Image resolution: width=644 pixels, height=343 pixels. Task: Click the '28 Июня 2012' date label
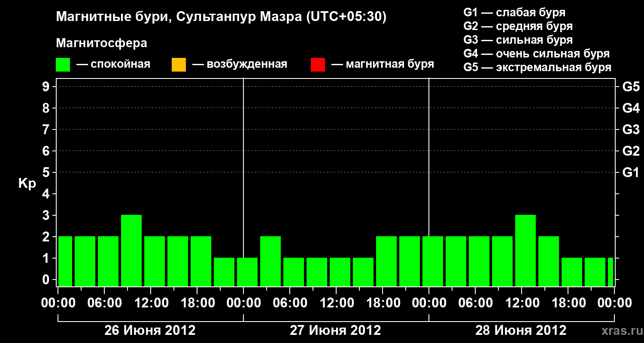click(521, 331)
